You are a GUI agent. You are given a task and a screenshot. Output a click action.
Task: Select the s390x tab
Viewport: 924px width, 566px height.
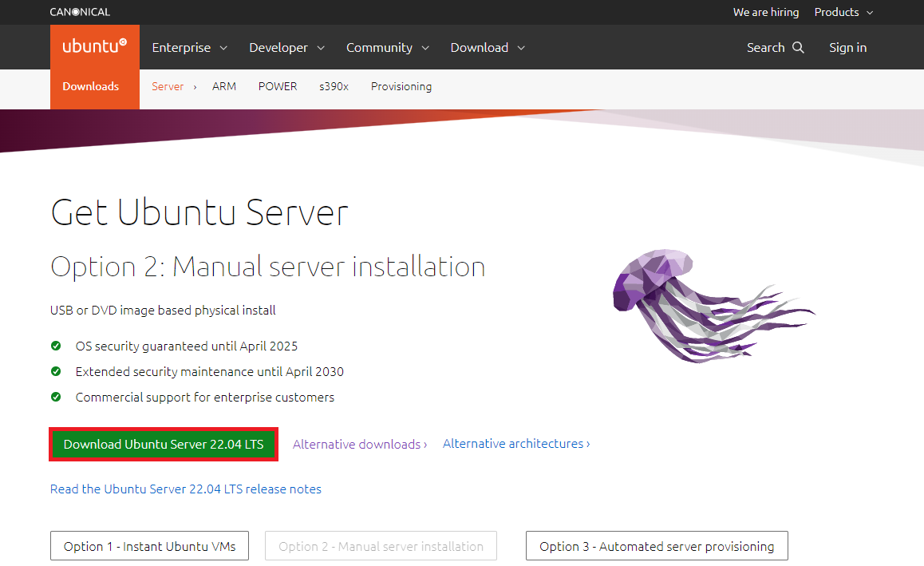334,86
